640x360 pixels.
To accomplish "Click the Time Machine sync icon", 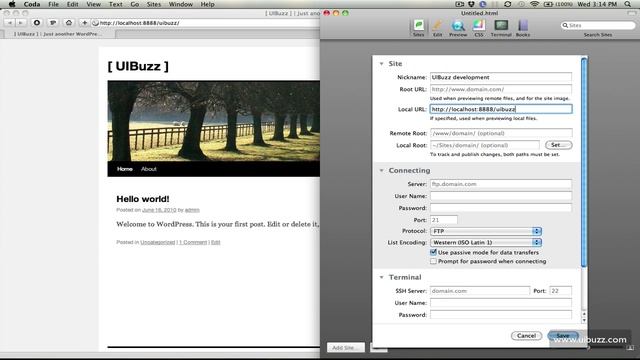I will [507, 4].
